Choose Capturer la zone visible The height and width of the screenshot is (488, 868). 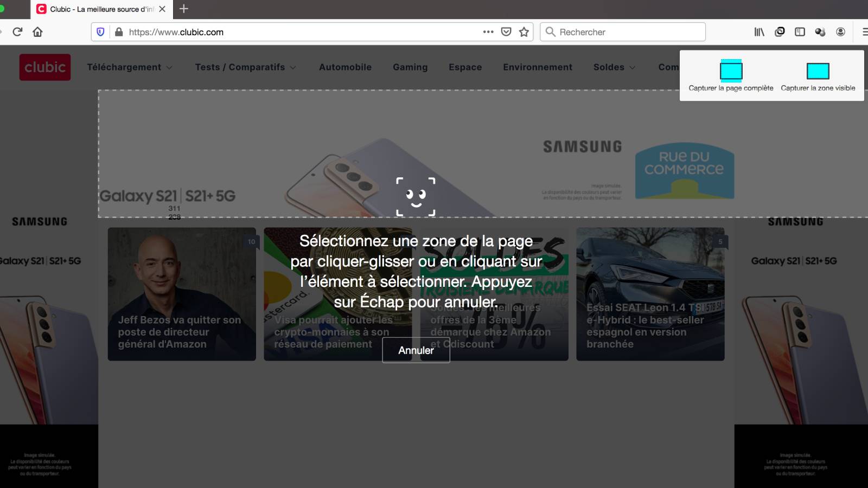(818, 76)
